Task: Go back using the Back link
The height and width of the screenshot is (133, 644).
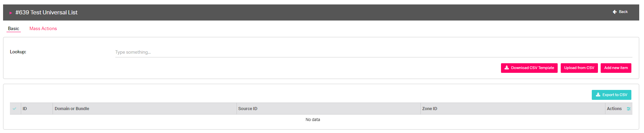Action: point(620,12)
